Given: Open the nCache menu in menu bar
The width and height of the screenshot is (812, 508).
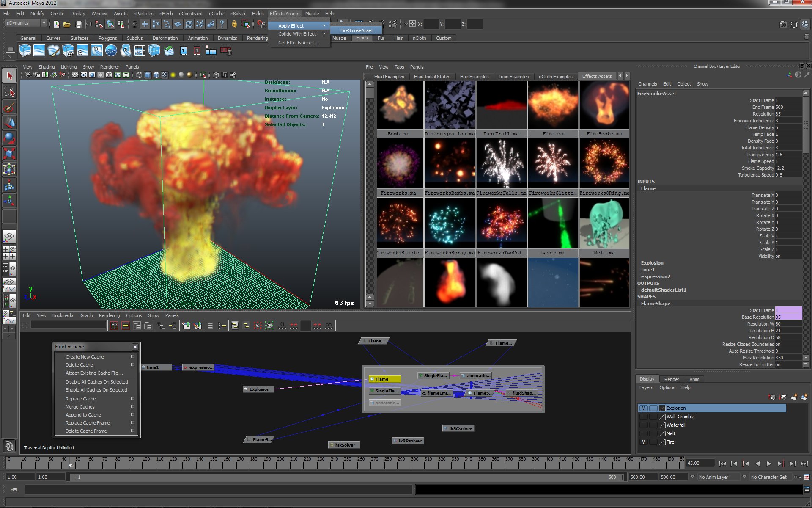Looking at the screenshot, I should pyautogui.click(x=217, y=14).
